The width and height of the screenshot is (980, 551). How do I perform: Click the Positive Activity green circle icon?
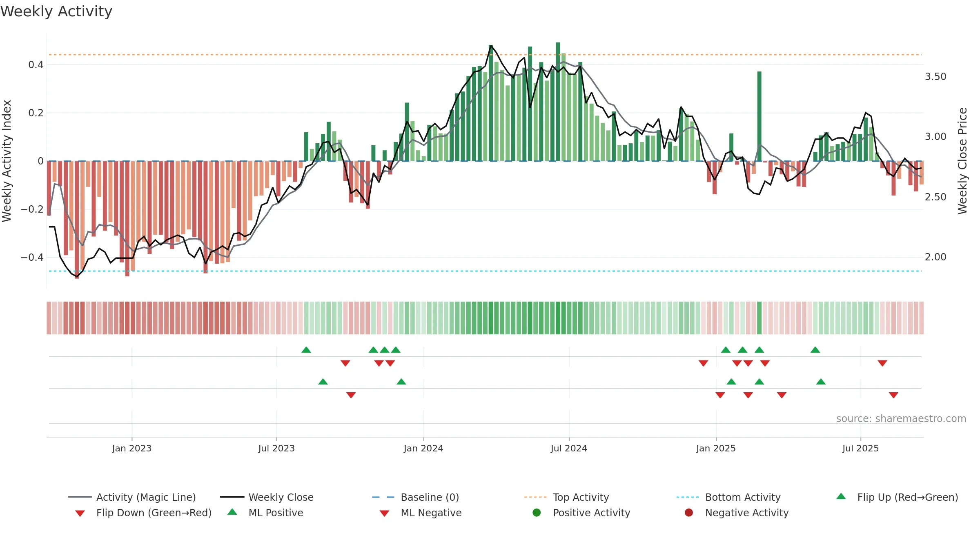[x=537, y=512]
